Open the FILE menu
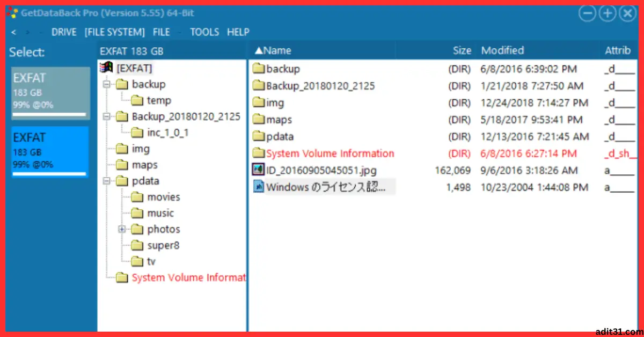This screenshot has height=337, width=644. pos(162,32)
